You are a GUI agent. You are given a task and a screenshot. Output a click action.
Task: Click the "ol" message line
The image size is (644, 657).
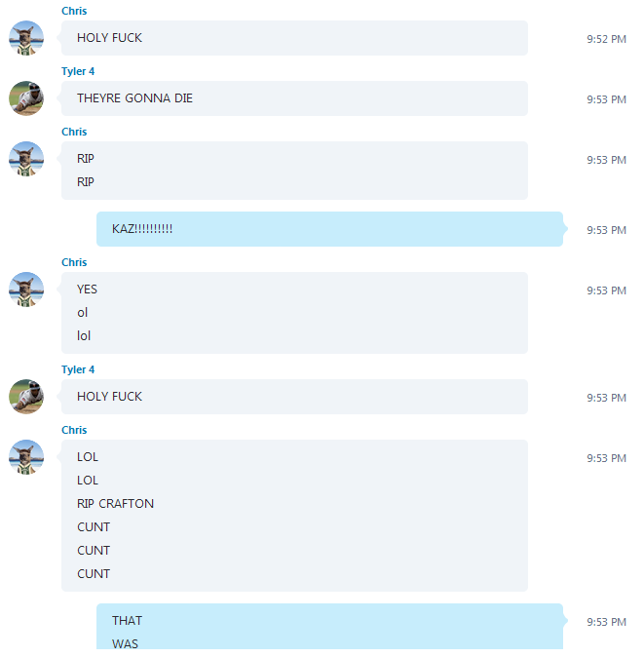83,313
